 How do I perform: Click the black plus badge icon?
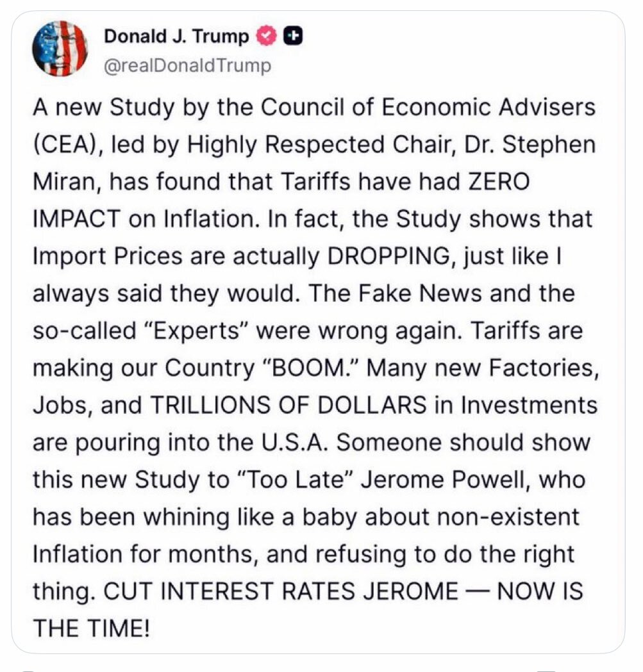click(294, 37)
